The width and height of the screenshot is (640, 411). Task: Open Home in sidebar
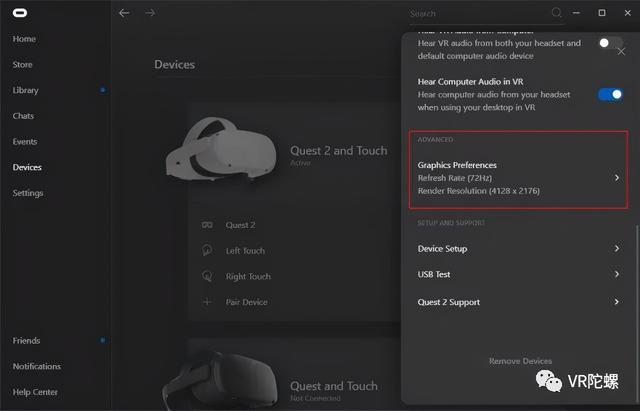(24, 39)
